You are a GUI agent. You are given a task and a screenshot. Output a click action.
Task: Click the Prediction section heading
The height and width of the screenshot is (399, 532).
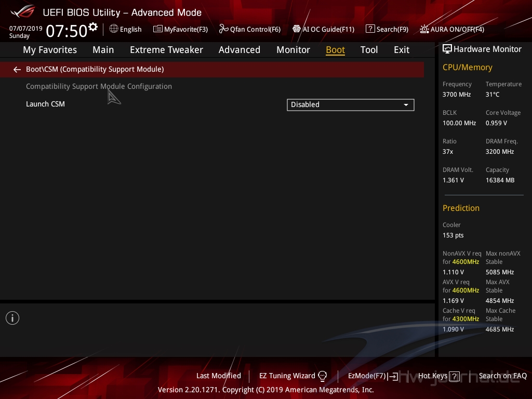[461, 208]
